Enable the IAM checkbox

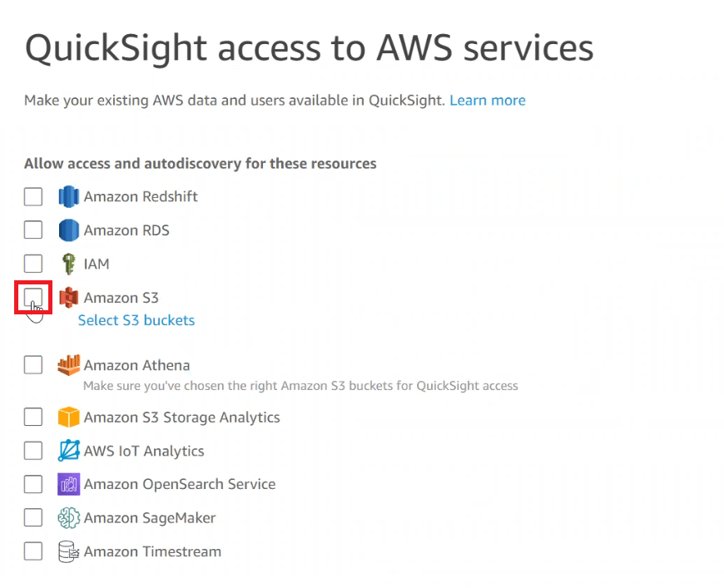[32, 264]
